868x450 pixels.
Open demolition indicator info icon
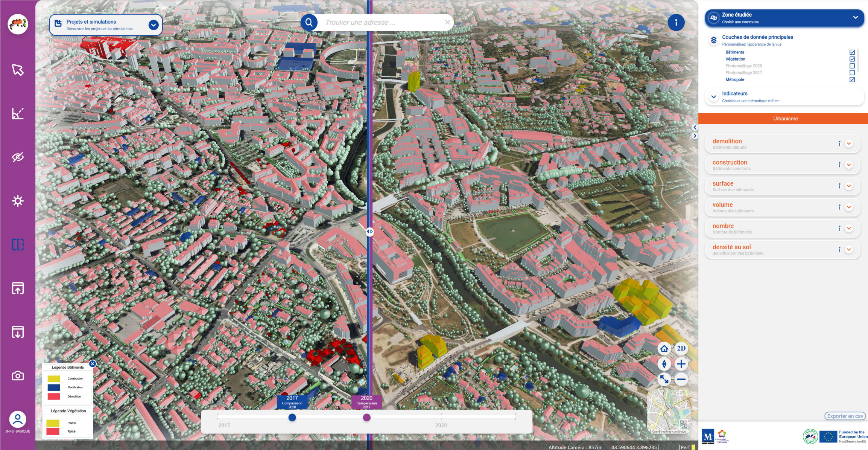[839, 143]
